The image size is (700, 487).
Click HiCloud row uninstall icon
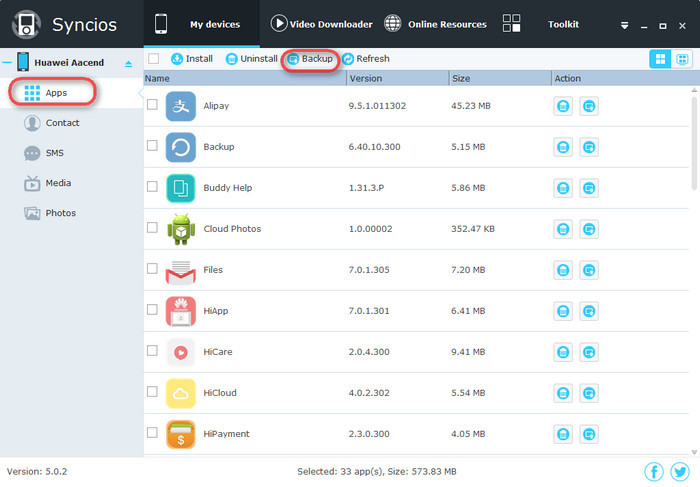tap(563, 393)
